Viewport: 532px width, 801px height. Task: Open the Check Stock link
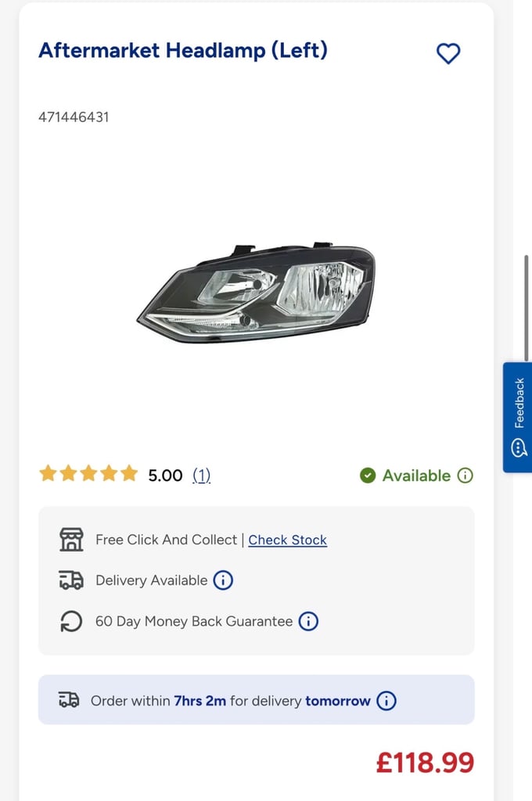288,540
